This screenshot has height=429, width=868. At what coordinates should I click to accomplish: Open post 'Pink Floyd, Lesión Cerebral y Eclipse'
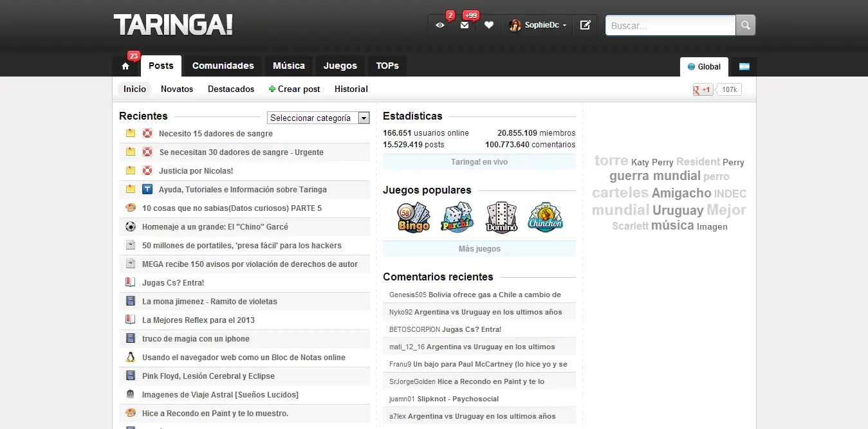208,376
